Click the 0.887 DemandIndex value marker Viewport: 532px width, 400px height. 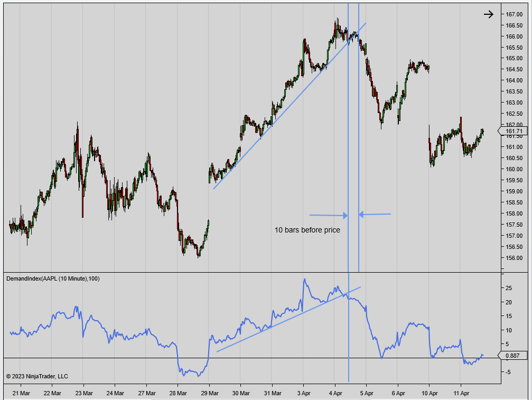[x=512, y=356]
